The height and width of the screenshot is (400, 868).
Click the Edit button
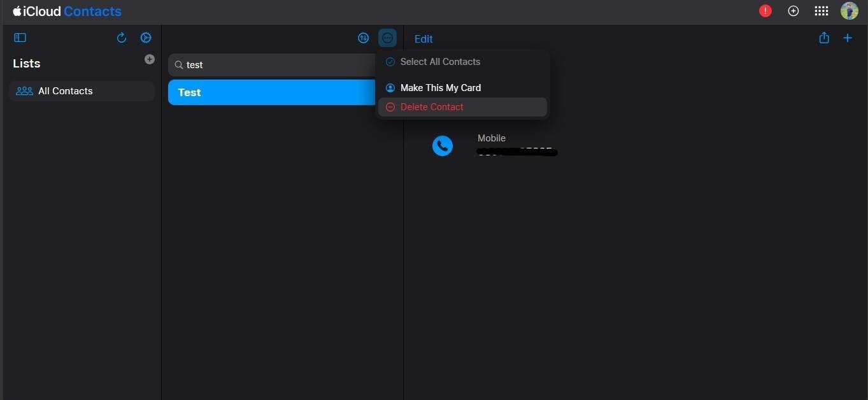423,39
